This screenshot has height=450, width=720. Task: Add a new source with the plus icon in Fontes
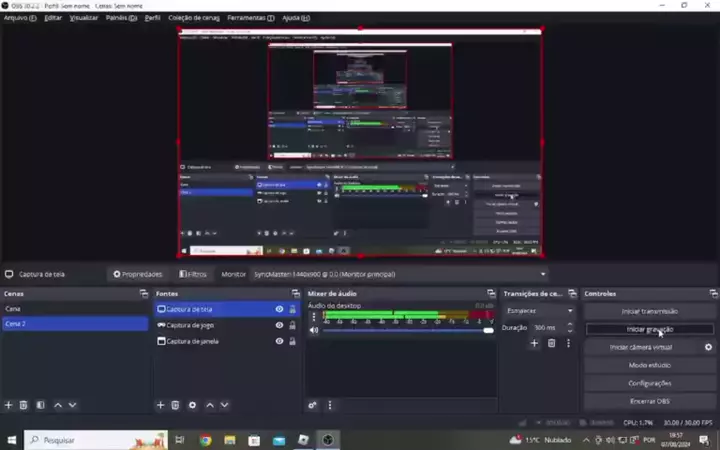pyautogui.click(x=160, y=405)
